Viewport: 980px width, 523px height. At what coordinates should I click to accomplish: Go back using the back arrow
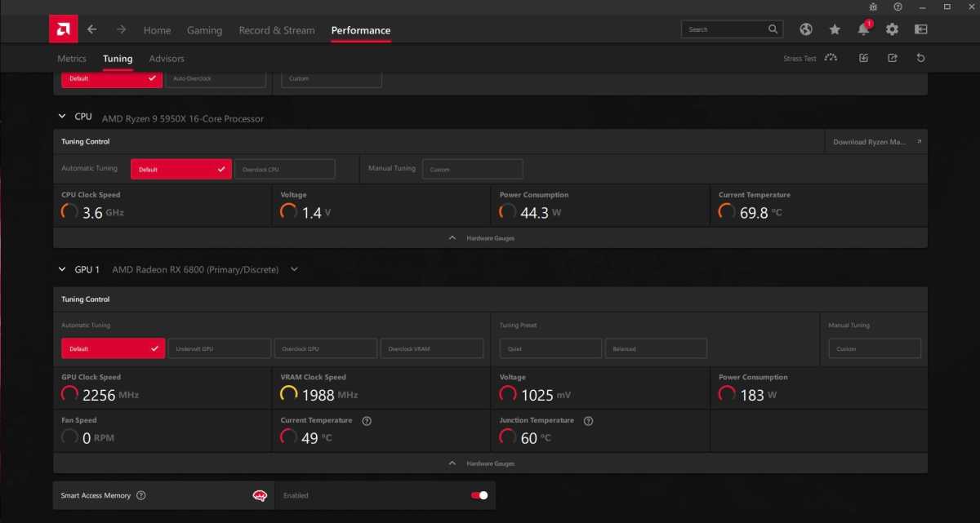coord(92,29)
